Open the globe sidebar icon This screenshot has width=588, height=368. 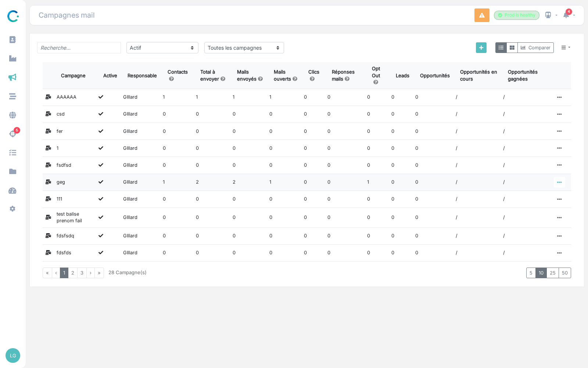[x=12, y=115]
